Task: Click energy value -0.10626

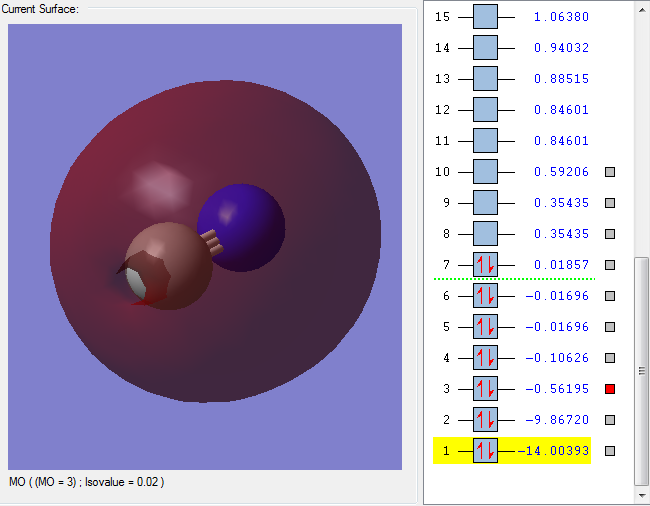Action: coord(557,358)
